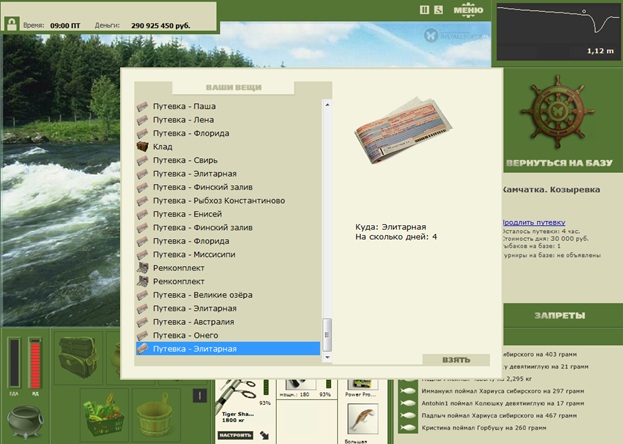
Task: Pause the game with the pause icon
Action: [x=424, y=10]
